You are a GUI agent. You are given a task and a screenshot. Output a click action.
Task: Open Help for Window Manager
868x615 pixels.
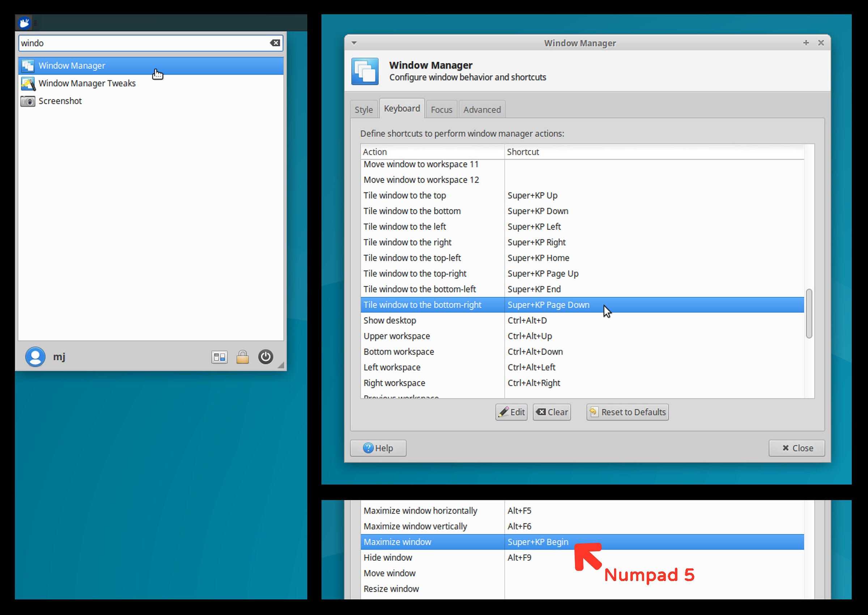378,448
